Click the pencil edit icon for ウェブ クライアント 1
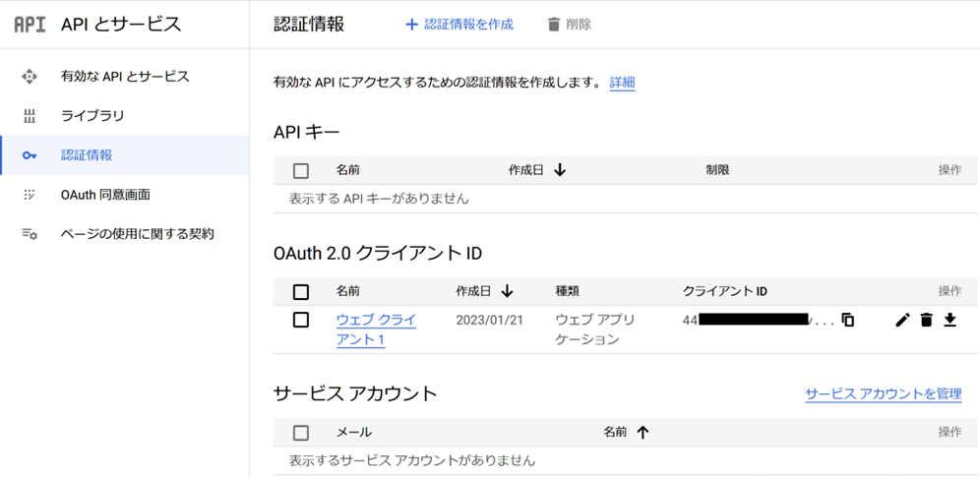The height and width of the screenshot is (477, 980). pos(902,320)
